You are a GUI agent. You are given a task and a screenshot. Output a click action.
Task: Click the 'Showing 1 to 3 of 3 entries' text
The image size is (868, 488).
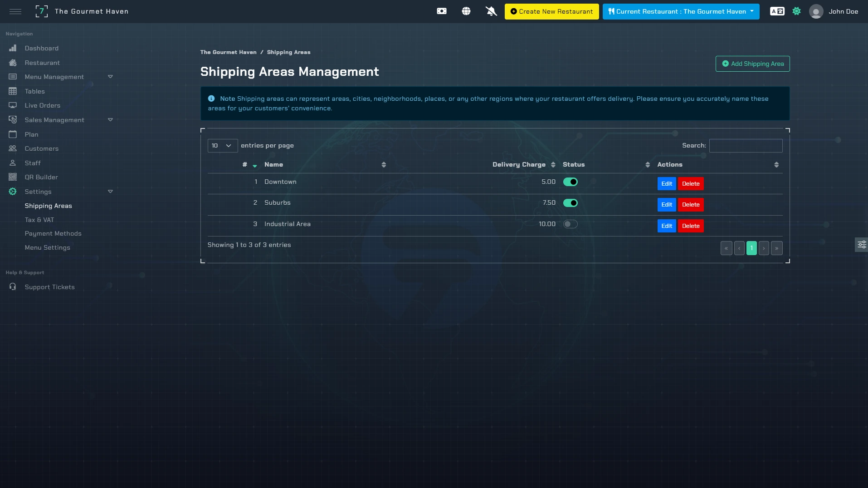point(249,245)
